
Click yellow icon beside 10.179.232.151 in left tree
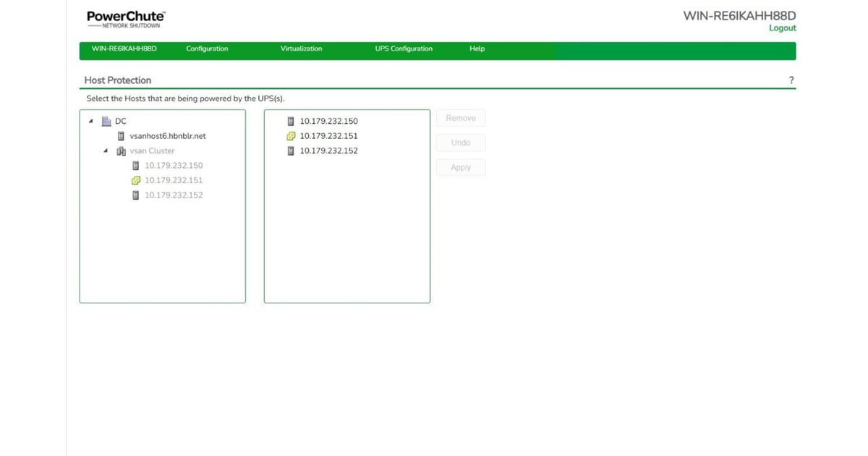click(135, 180)
